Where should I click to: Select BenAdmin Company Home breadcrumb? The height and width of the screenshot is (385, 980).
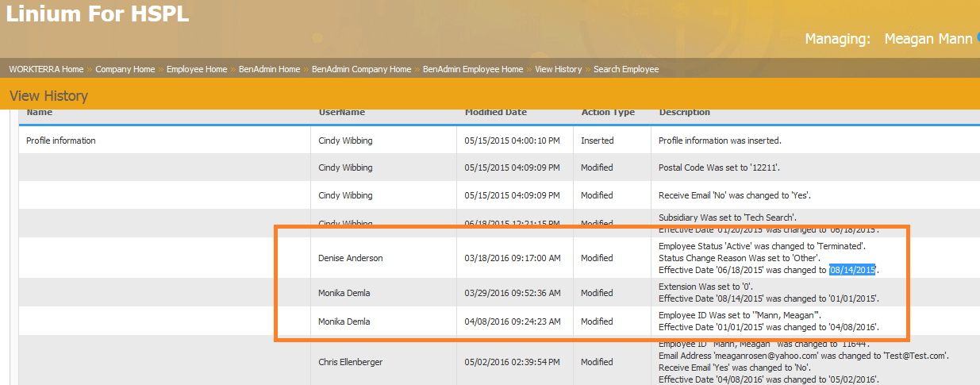(x=361, y=69)
